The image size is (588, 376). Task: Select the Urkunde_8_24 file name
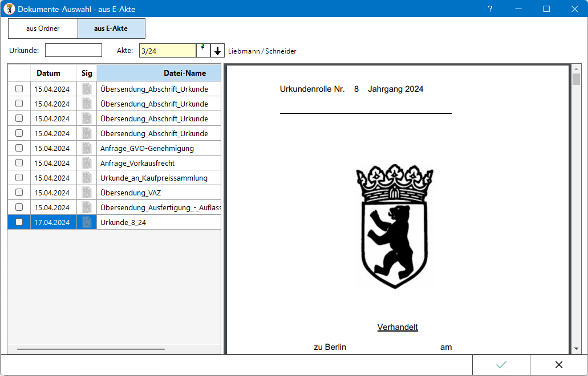click(123, 222)
